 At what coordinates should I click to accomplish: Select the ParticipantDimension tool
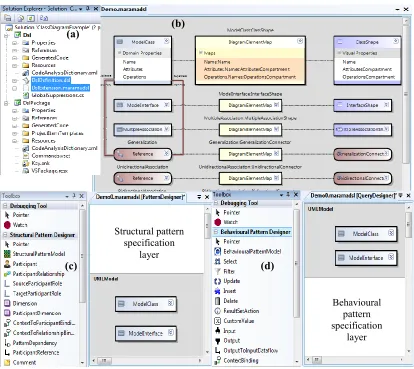[33, 313]
